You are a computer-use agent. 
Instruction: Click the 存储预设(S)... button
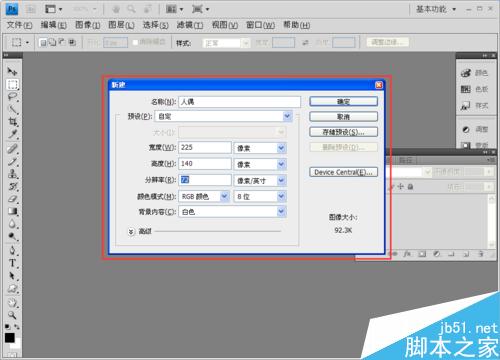[343, 132]
